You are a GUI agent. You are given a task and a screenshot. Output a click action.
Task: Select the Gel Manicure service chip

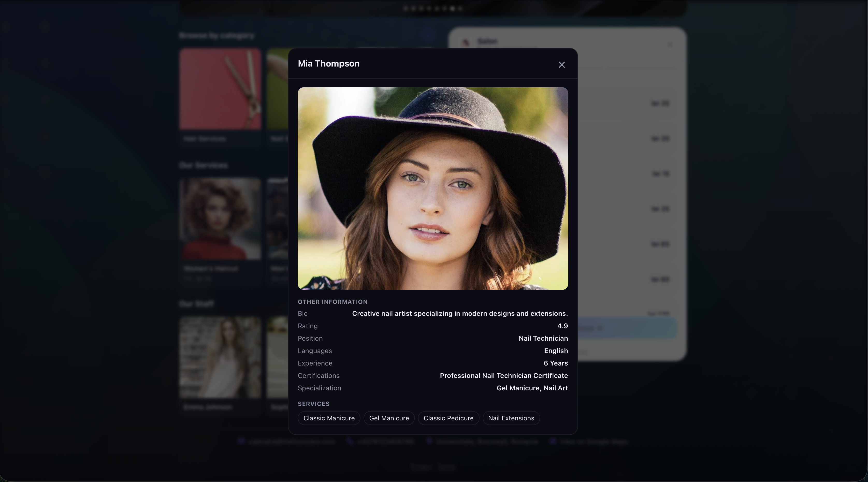point(389,418)
